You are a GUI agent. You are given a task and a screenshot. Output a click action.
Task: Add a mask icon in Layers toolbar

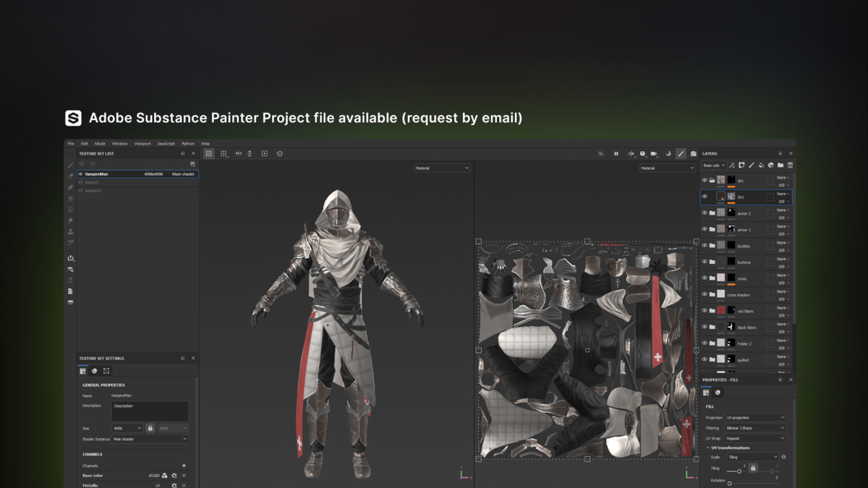pyautogui.click(x=741, y=166)
